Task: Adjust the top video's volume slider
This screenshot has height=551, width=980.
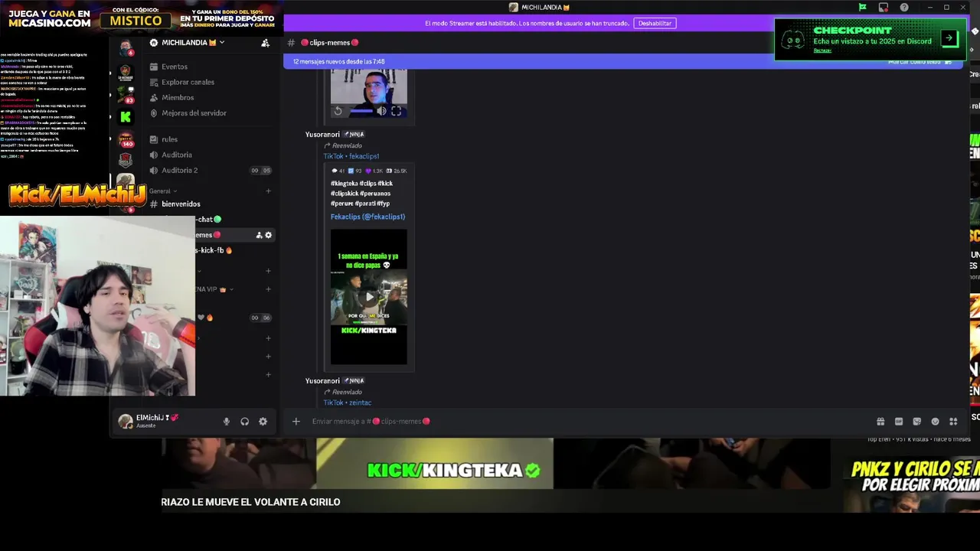Action: pyautogui.click(x=361, y=111)
